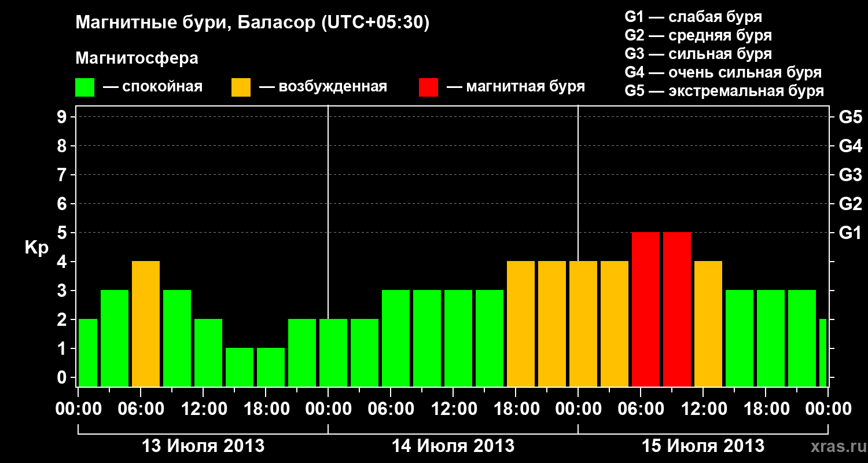Click the '12:00' time label under 14 July
868x463 pixels.
pyautogui.click(x=453, y=409)
